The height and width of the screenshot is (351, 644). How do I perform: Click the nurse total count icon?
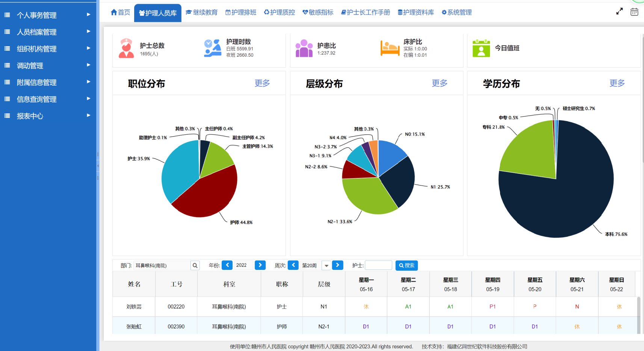pyautogui.click(x=126, y=48)
